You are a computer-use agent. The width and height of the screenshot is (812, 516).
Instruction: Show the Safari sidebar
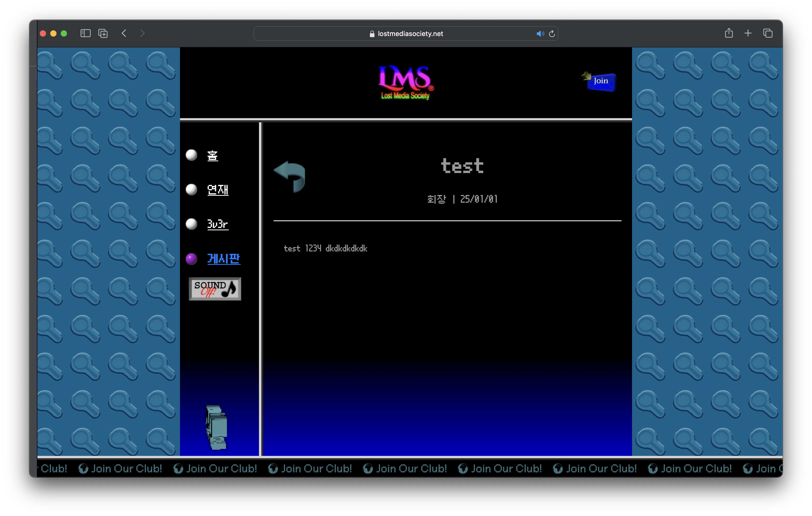click(x=85, y=33)
